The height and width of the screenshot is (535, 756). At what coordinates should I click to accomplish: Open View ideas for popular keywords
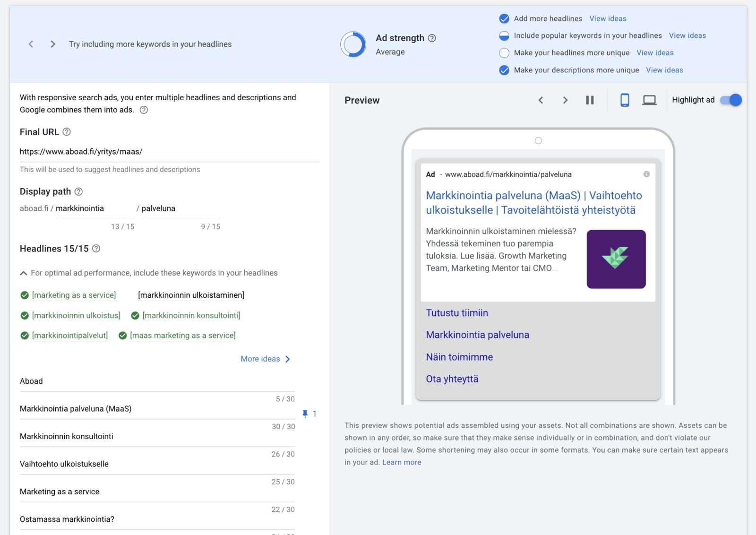tap(687, 36)
